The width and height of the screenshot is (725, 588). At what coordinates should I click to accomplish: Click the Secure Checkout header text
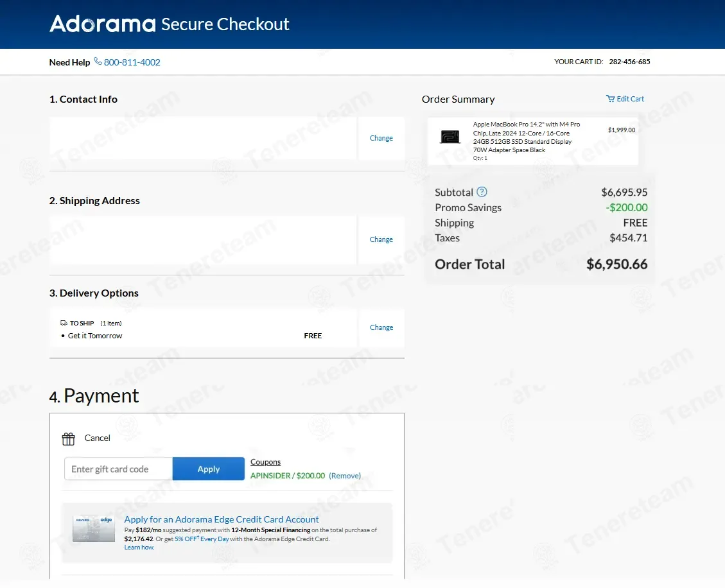(x=225, y=24)
